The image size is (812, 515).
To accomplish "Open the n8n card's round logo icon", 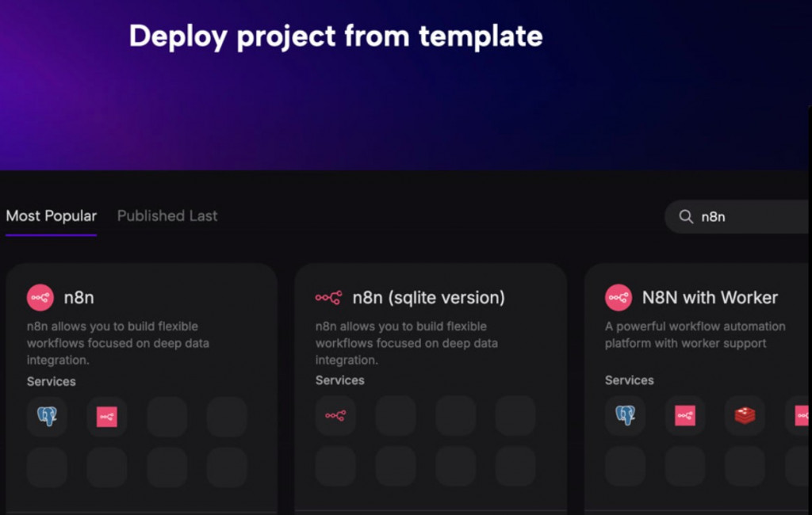I will coord(40,298).
